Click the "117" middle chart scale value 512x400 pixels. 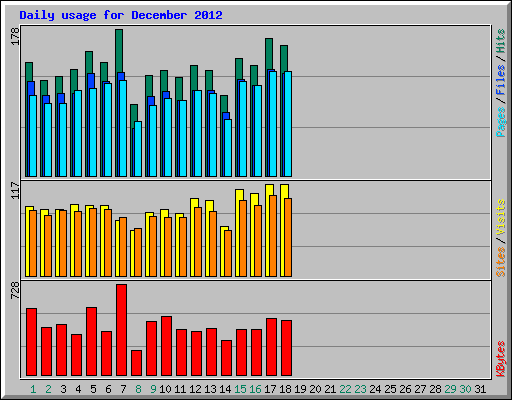[x=15, y=191]
